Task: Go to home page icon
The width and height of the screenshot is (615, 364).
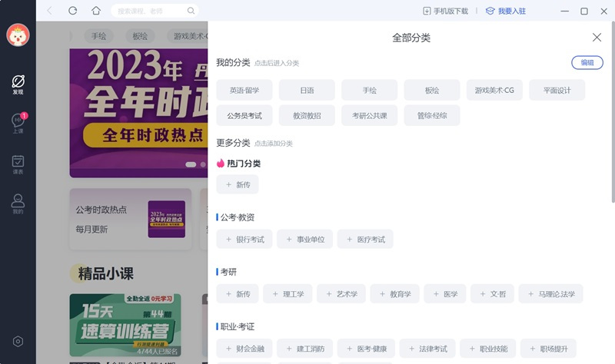Action: pos(95,11)
